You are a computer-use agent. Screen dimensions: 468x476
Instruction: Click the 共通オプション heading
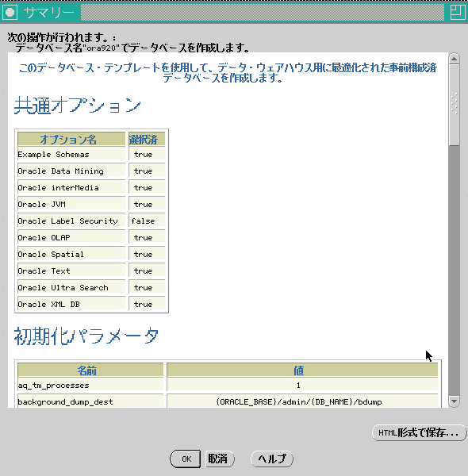pos(78,106)
